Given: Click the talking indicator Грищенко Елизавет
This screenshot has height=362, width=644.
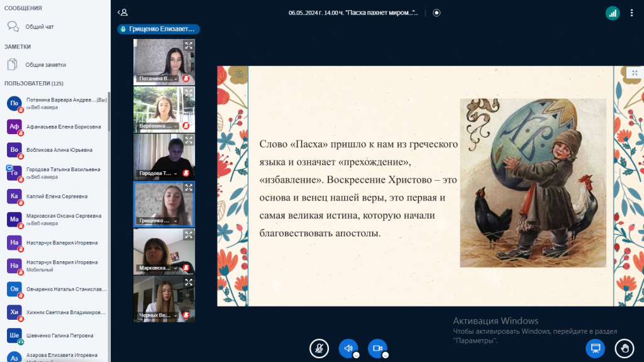Looking at the screenshot, I should coord(158,29).
